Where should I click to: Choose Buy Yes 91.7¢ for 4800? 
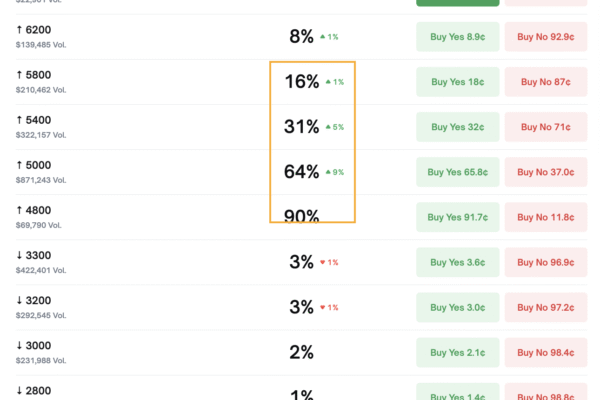(x=457, y=217)
